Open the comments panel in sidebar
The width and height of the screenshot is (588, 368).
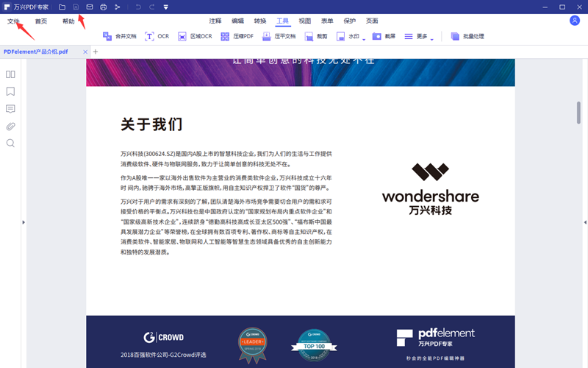click(x=10, y=109)
